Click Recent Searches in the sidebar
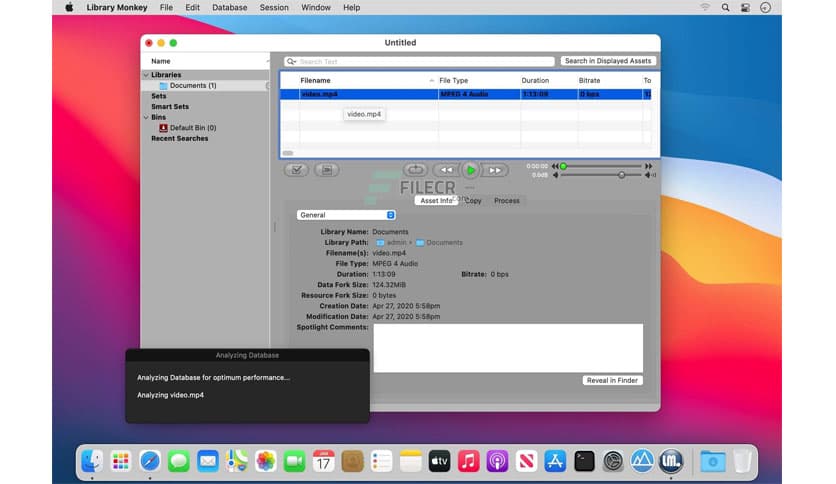This screenshot has height=484, width=836. point(180,139)
